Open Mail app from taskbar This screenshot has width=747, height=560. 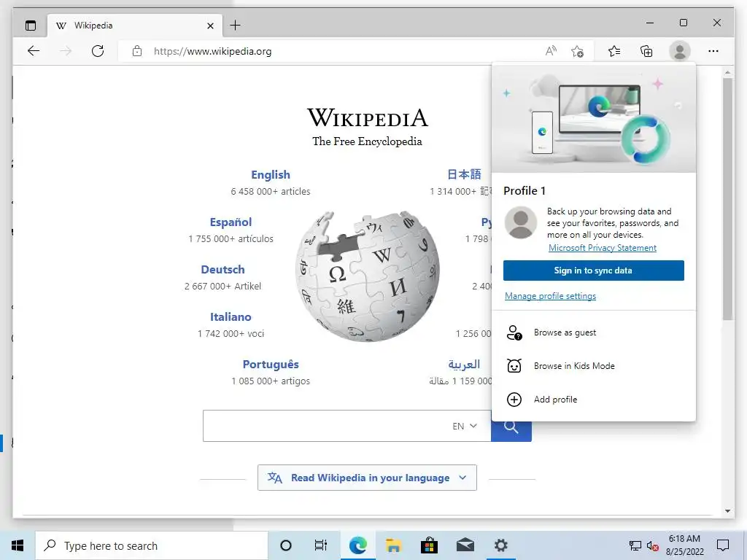pyautogui.click(x=465, y=545)
